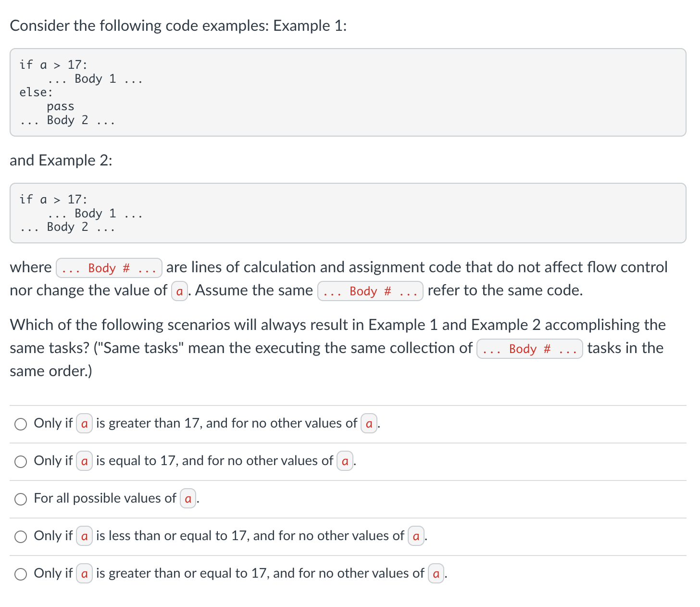Click the 'Body 2' line in Example 2 code
The image size is (700, 607).
pyautogui.click(x=67, y=227)
